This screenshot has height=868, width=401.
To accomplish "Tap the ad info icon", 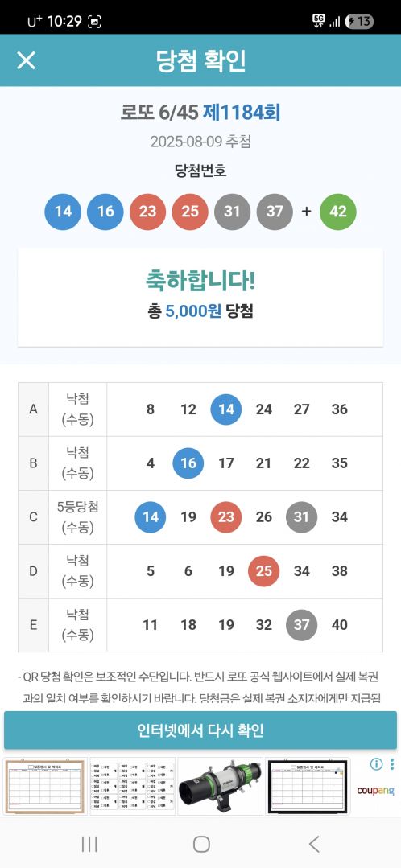I will (376, 764).
